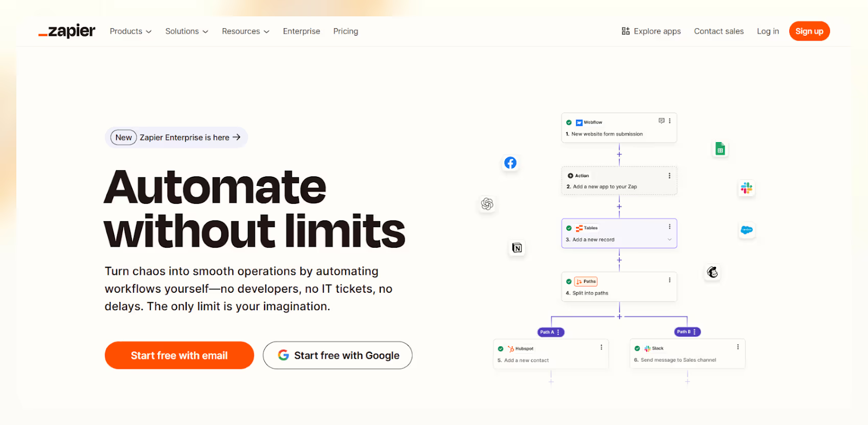868x425 pixels.
Task: Open three-dot menu on Action step
Action: (669, 176)
